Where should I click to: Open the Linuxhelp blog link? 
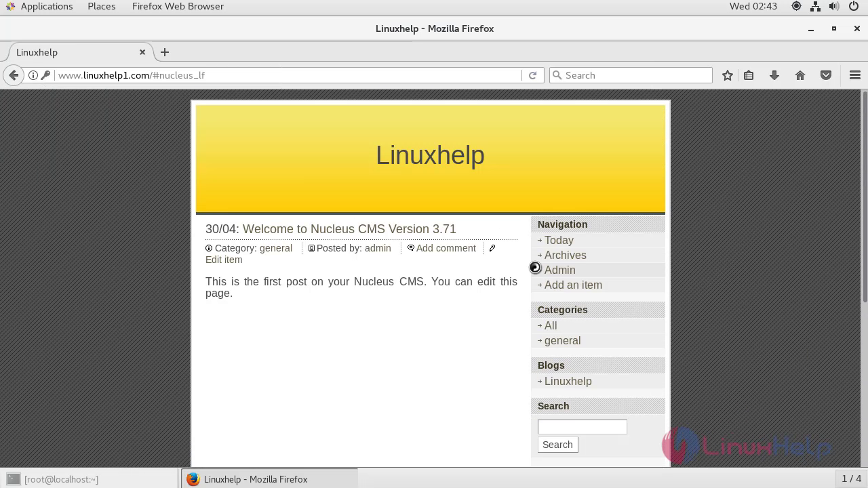(568, 381)
